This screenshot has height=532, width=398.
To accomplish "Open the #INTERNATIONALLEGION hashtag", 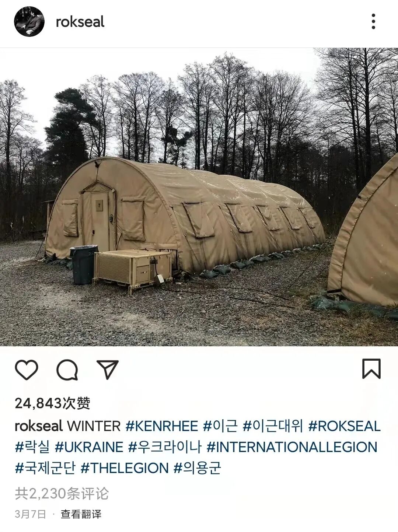I will [x=292, y=447].
